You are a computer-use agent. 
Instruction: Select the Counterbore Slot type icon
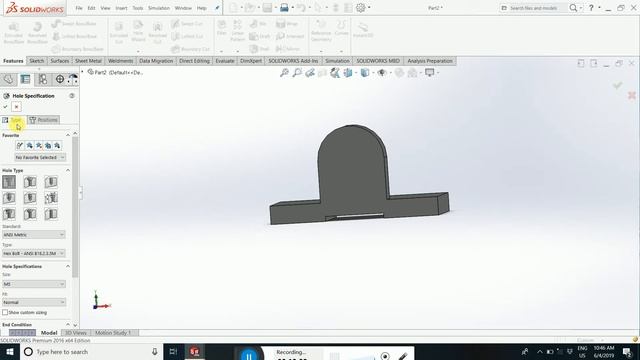tap(9, 214)
